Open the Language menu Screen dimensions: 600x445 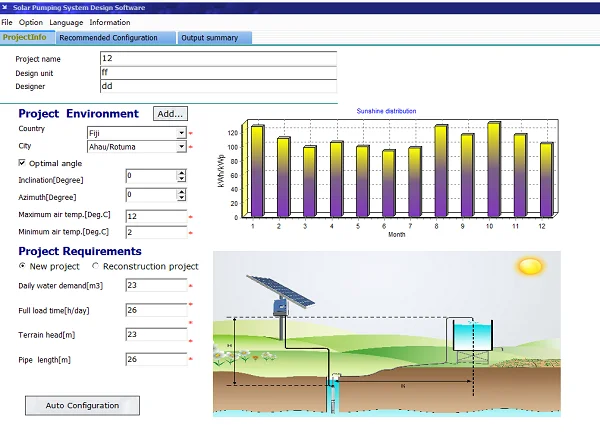click(x=66, y=22)
